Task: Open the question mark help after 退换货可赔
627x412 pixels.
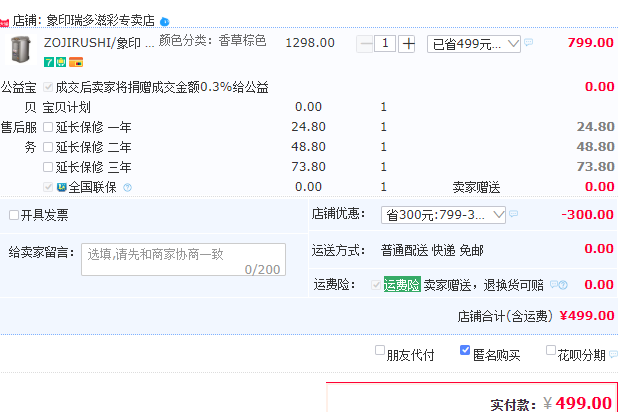Action: [563, 285]
